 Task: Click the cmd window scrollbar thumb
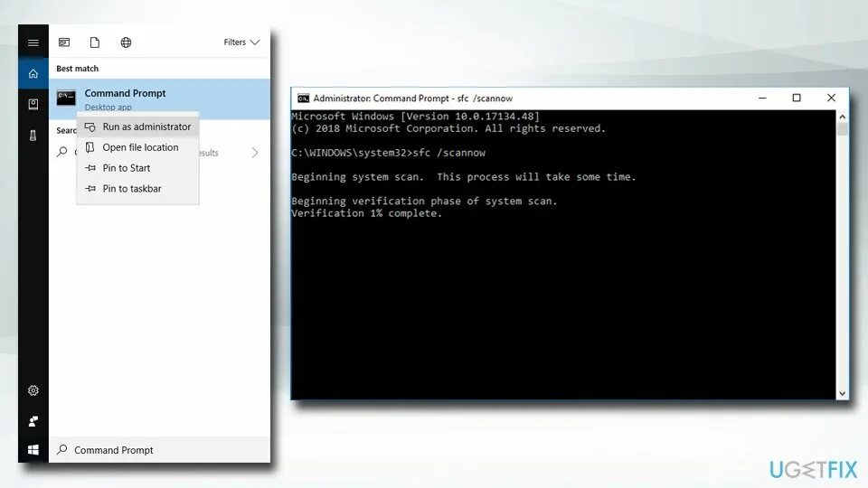click(842, 129)
